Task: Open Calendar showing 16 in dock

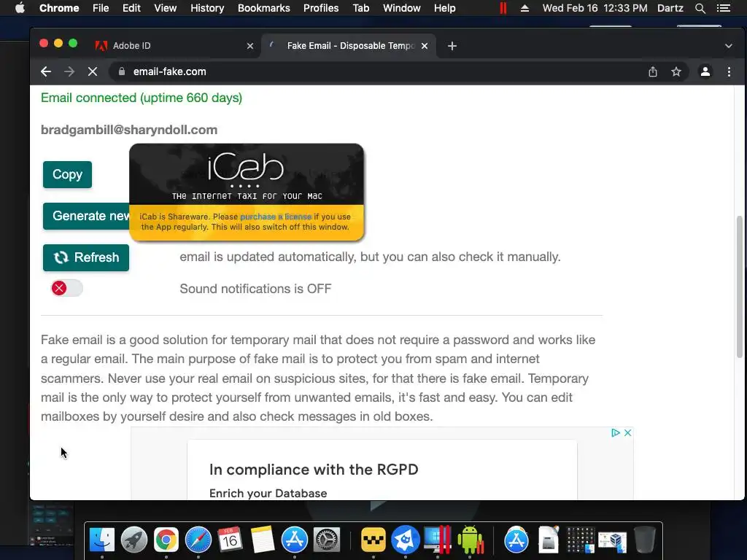Action: (230, 540)
